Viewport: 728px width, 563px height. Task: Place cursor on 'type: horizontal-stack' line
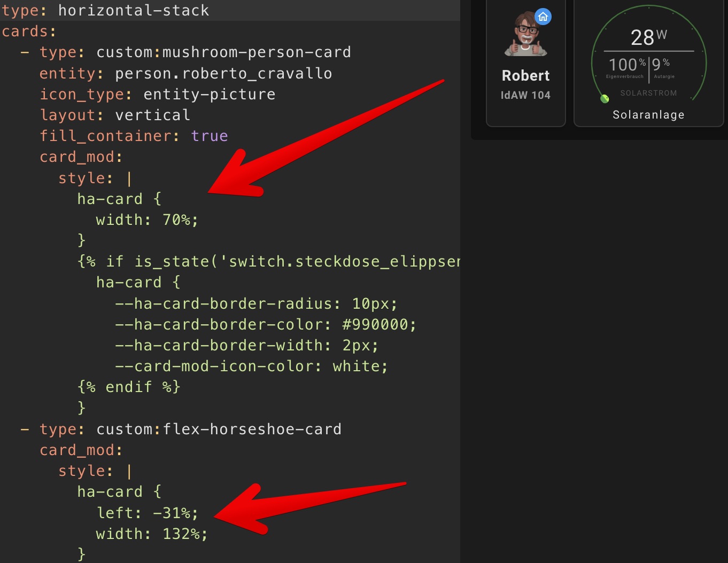click(105, 10)
